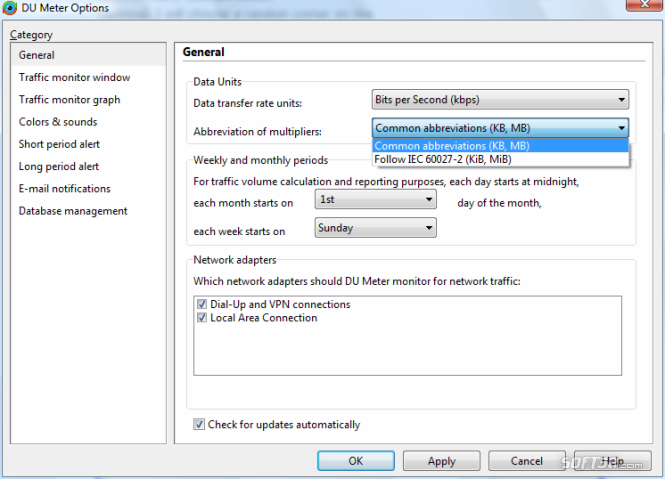Click the Help button

[612, 461]
